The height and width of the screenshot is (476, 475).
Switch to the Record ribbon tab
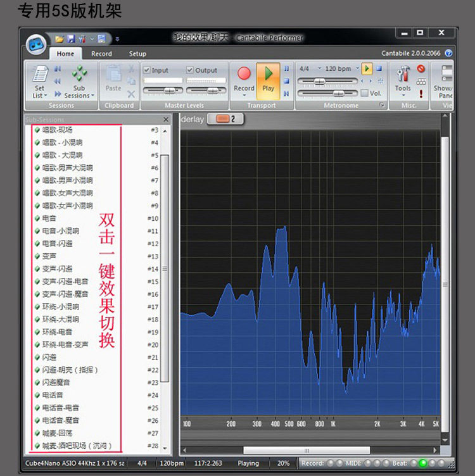pos(101,54)
